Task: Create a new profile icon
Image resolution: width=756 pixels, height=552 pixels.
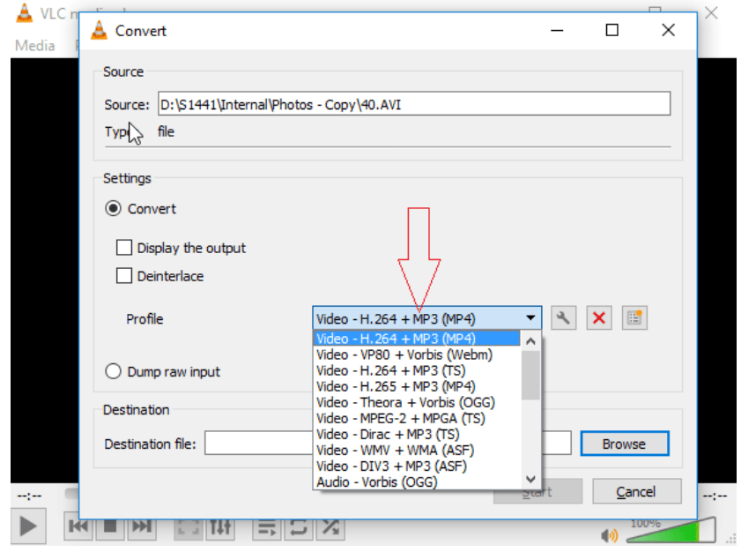Action: click(634, 318)
